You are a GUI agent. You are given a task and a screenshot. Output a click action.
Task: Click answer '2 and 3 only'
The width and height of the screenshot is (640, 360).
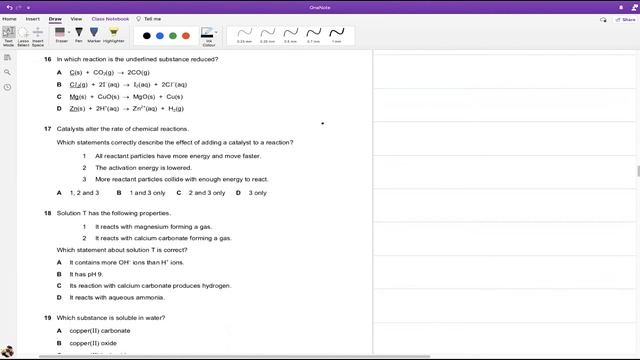click(207, 193)
